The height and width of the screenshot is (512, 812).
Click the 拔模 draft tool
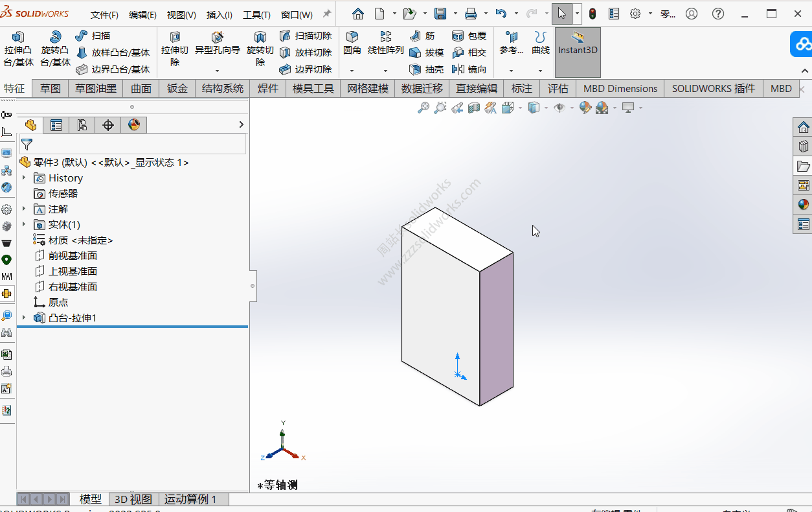pos(426,52)
